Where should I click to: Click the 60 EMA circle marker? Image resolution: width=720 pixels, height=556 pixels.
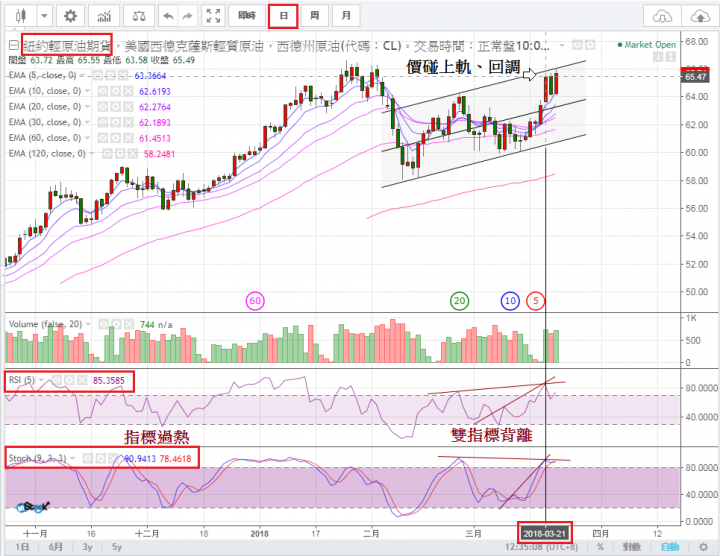point(255,301)
